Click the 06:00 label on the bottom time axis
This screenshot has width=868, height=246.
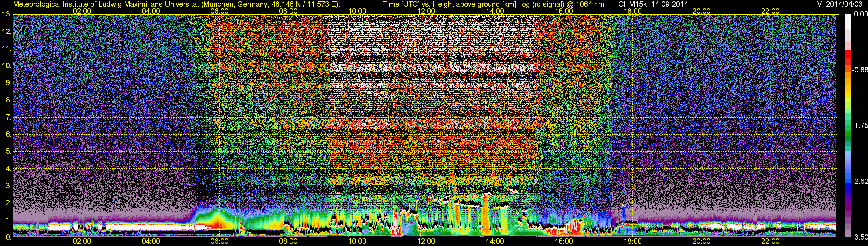pos(219,241)
